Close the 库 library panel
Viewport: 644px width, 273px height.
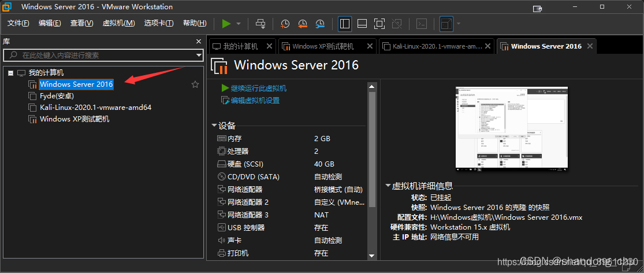coord(199,42)
